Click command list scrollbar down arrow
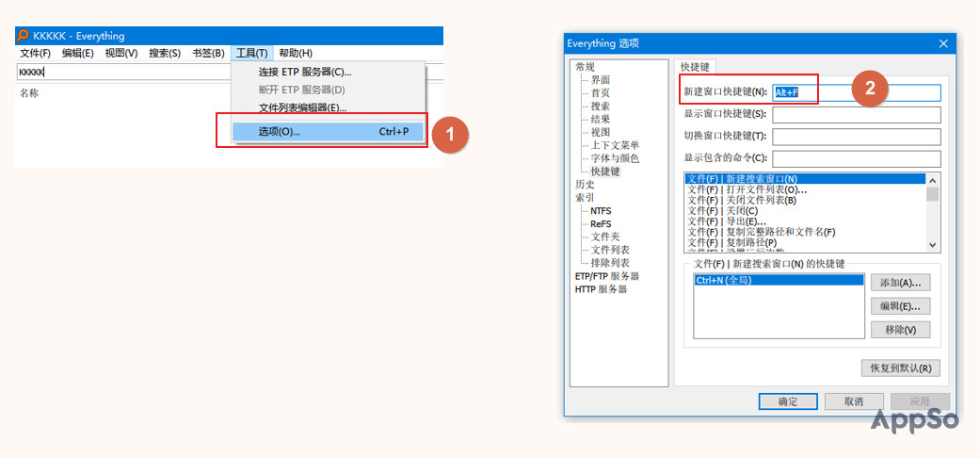The height and width of the screenshot is (458, 980). tap(933, 245)
